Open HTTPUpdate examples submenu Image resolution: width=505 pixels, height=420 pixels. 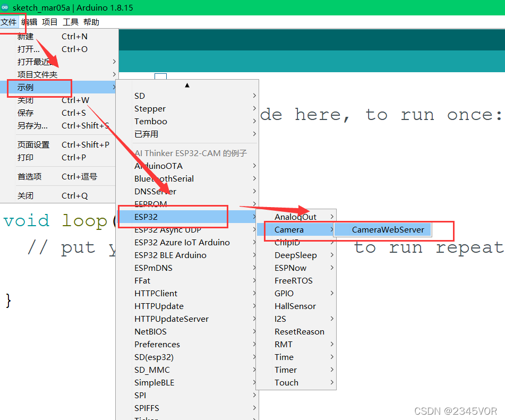[187, 306]
